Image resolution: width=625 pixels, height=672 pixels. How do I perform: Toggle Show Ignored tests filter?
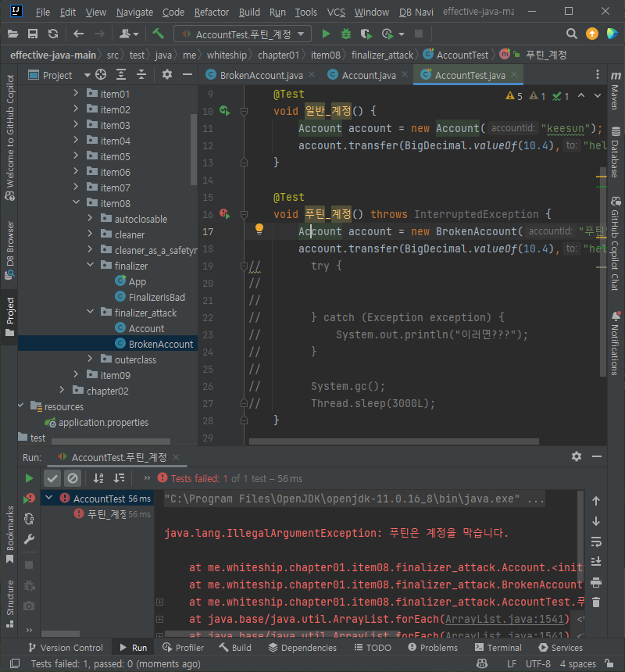click(x=73, y=478)
